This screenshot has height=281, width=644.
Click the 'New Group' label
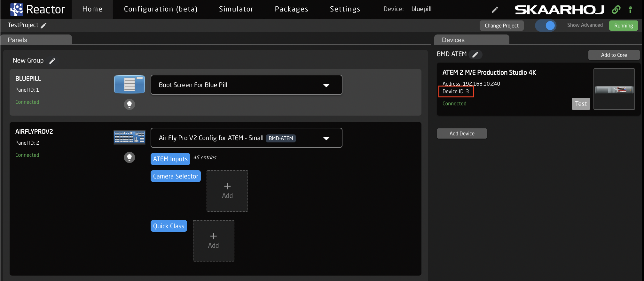point(28,60)
